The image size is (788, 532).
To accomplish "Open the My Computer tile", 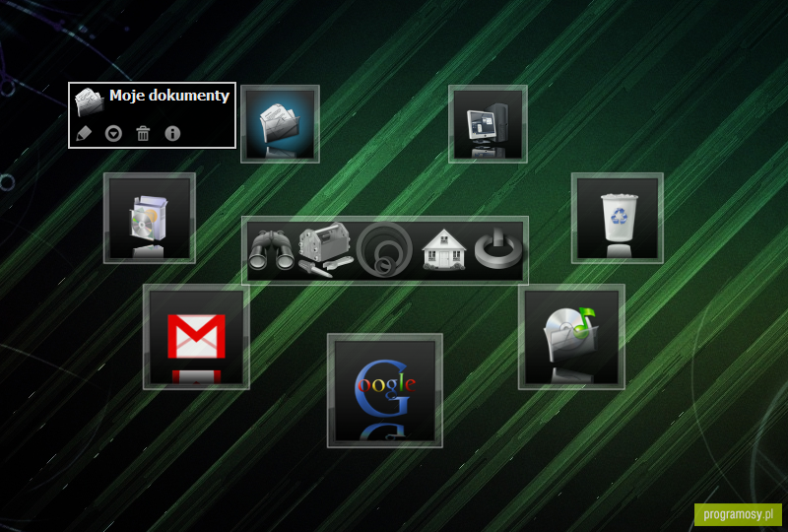I will pos(488,124).
